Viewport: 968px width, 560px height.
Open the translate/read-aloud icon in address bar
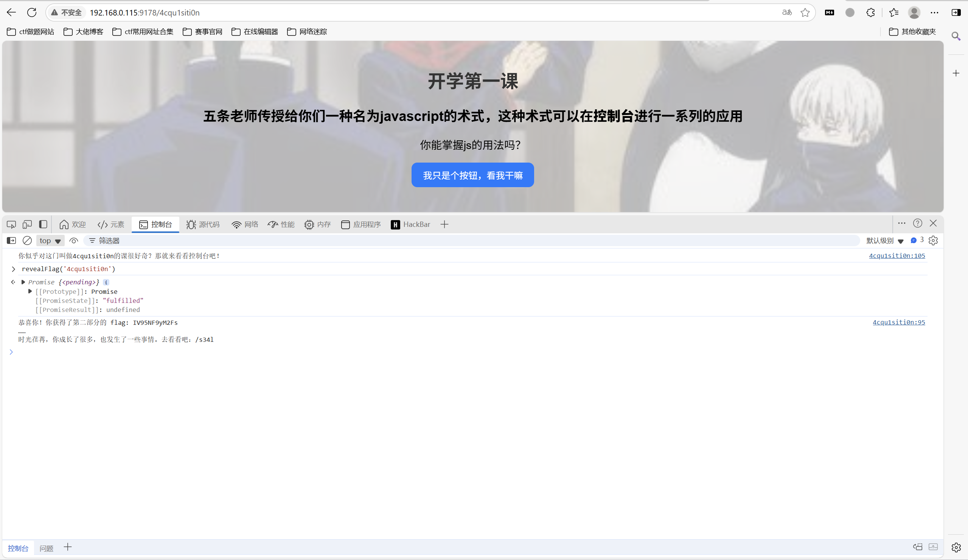787,12
